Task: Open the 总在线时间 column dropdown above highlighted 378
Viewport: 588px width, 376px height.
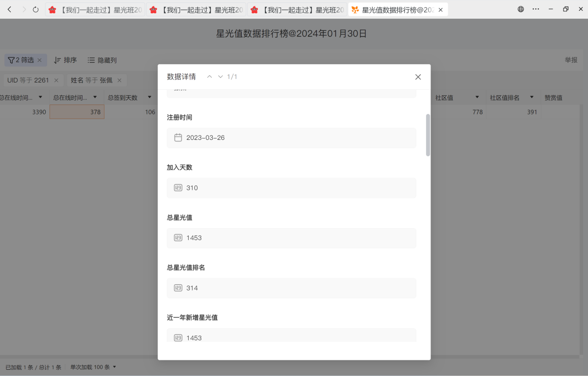Action: pyautogui.click(x=95, y=97)
